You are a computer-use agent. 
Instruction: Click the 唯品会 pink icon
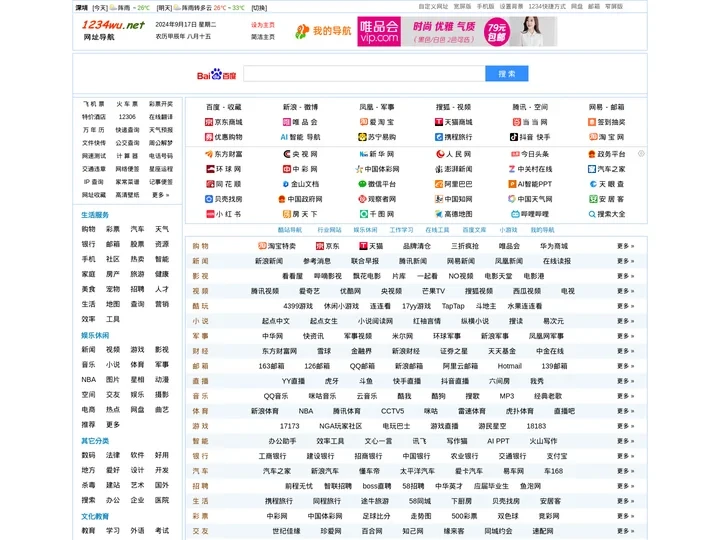287,122
